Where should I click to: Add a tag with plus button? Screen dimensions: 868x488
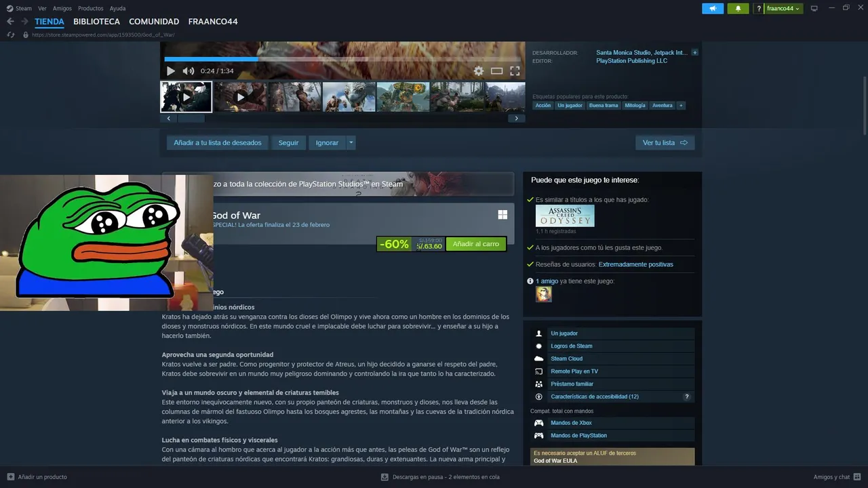click(681, 105)
